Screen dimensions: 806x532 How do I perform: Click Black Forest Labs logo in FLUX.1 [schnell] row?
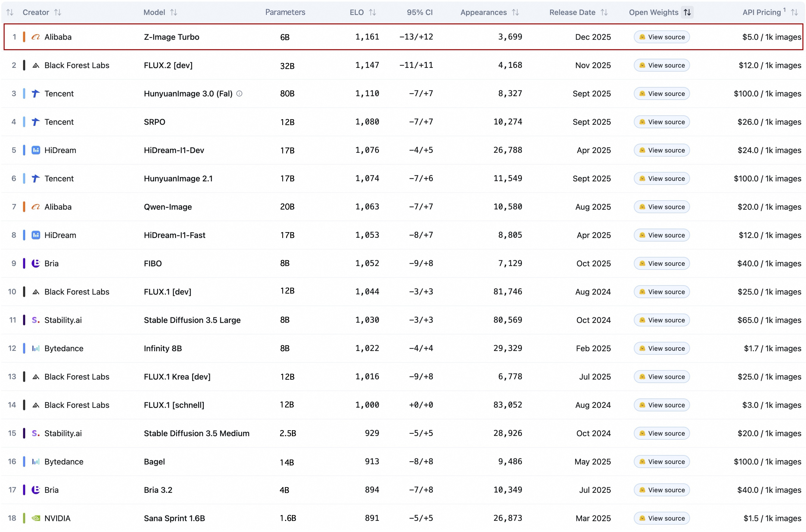pyautogui.click(x=36, y=405)
